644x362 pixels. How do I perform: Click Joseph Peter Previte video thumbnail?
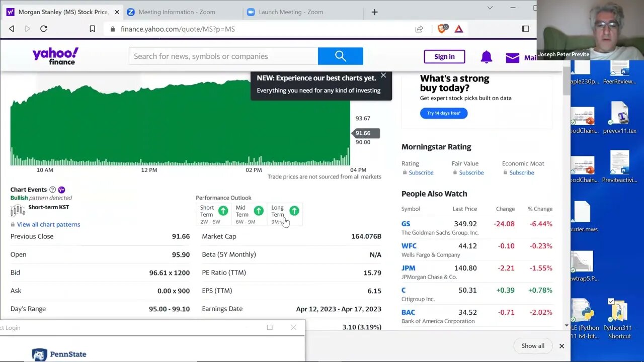(x=590, y=30)
